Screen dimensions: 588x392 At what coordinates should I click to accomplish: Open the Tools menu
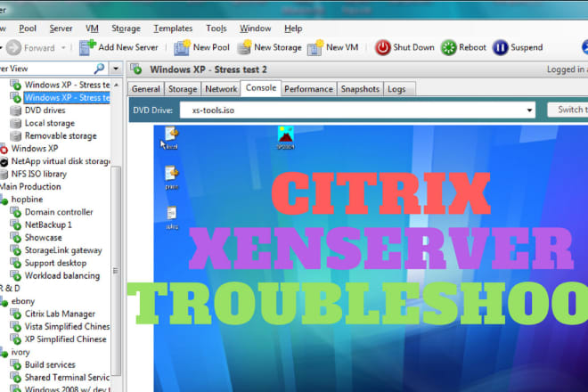pyautogui.click(x=216, y=29)
